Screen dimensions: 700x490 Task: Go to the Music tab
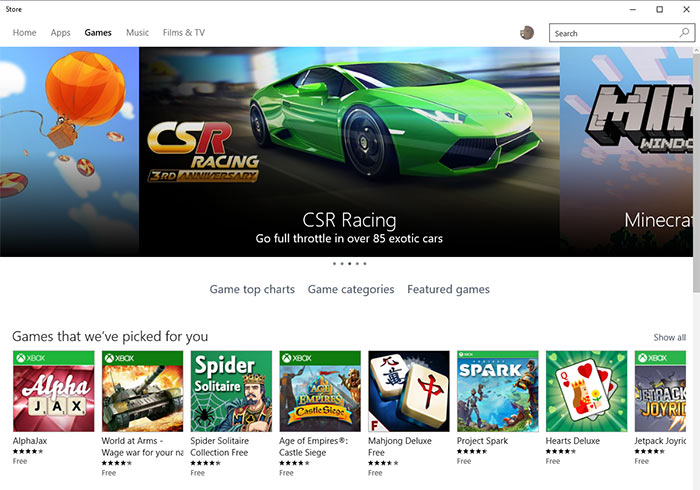point(138,33)
